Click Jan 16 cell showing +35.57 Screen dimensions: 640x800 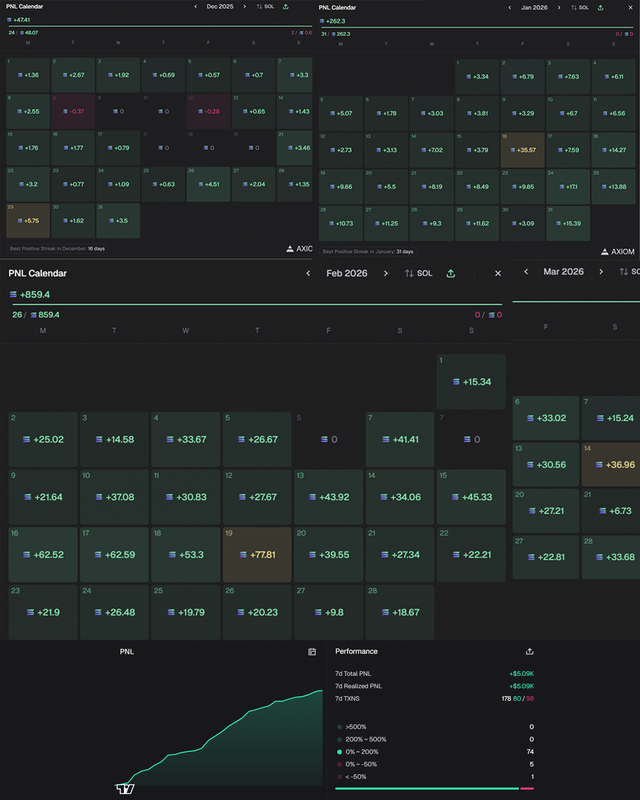(x=523, y=150)
